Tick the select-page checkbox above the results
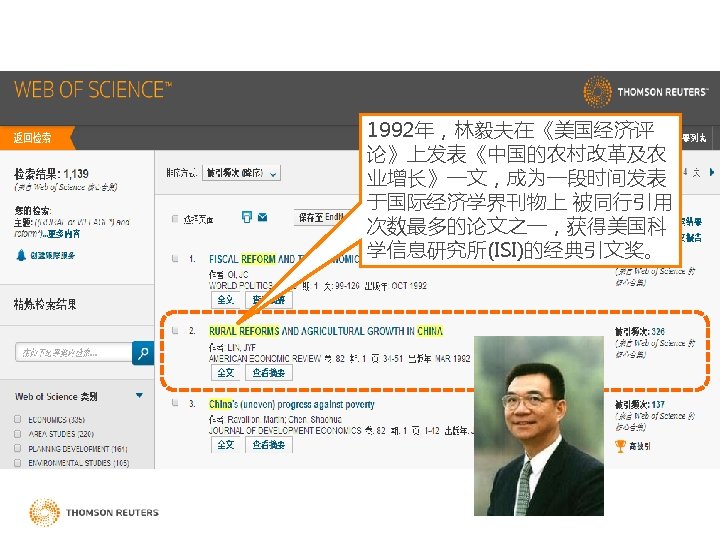The width and height of the screenshot is (720, 540). click(175, 219)
